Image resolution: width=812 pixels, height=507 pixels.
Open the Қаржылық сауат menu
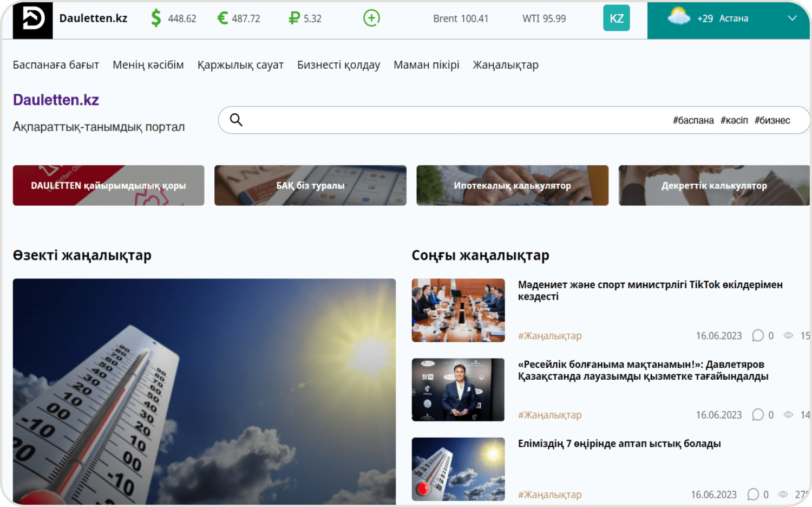[x=240, y=65]
